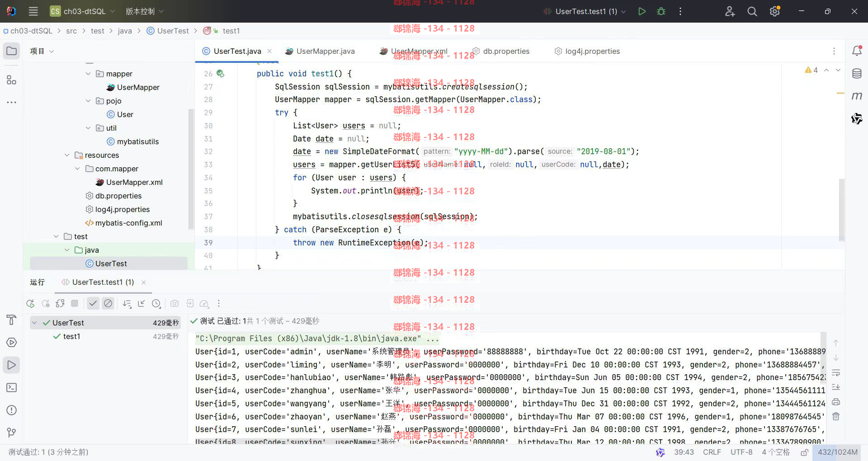Open Database tool window icon
Viewport: 868px width, 461px height.
[x=857, y=74]
